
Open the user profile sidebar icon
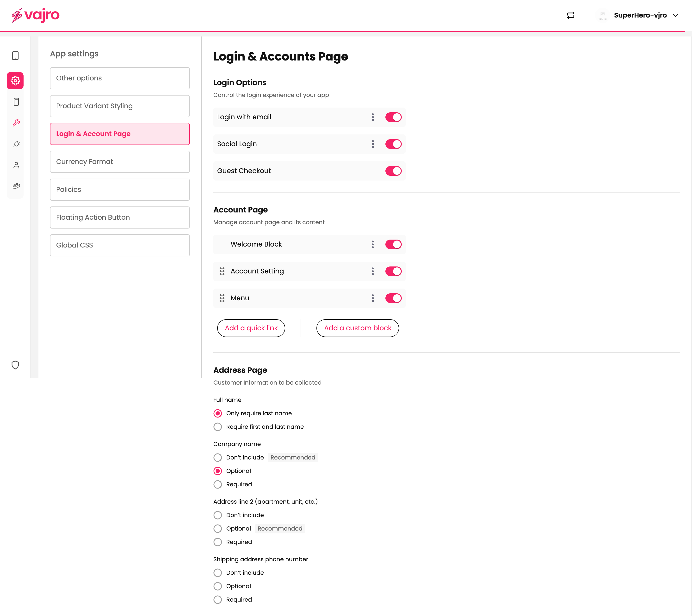16,165
